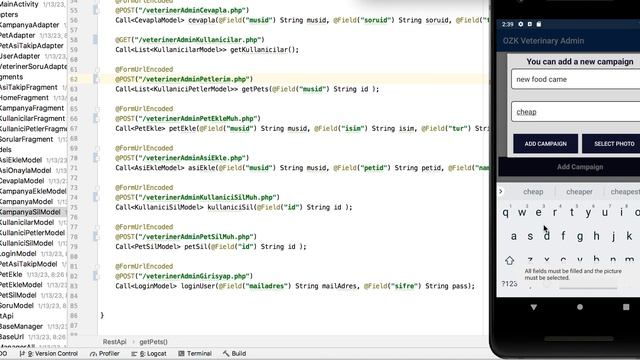The width and height of the screenshot is (640, 360).
Task: Tap the 'q' key on keyboard
Action: coord(505,212)
